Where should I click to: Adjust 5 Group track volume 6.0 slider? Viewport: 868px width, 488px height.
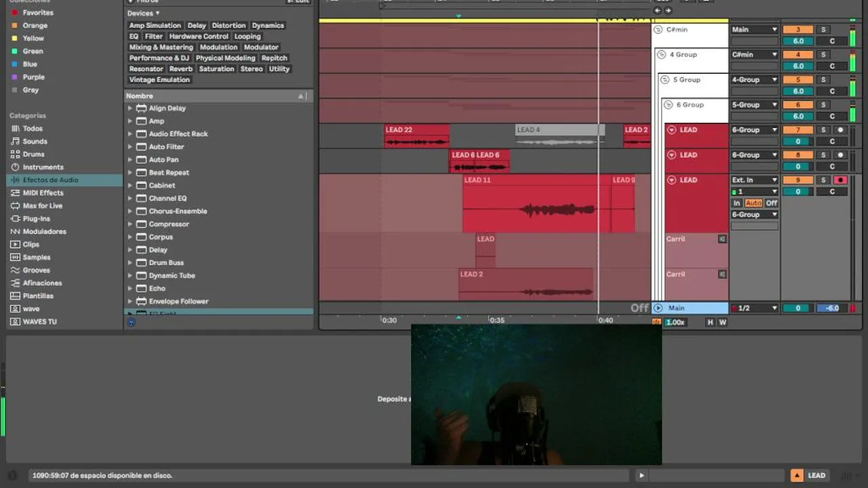[x=797, y=91]
